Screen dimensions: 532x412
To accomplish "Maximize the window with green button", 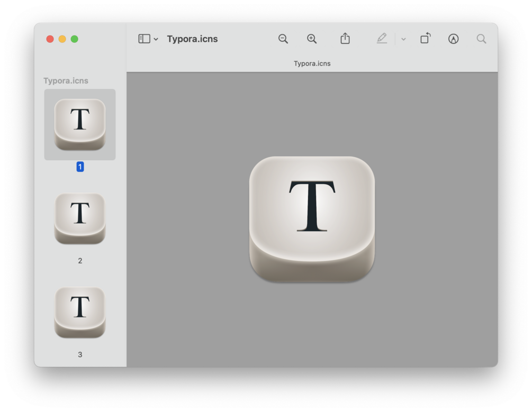I will click(x=74, y=39).
